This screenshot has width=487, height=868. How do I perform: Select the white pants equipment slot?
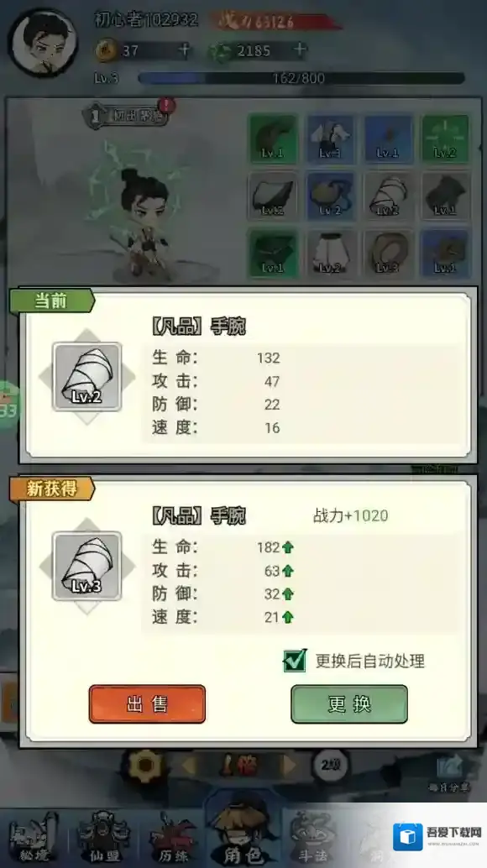[x=330, y=254]
